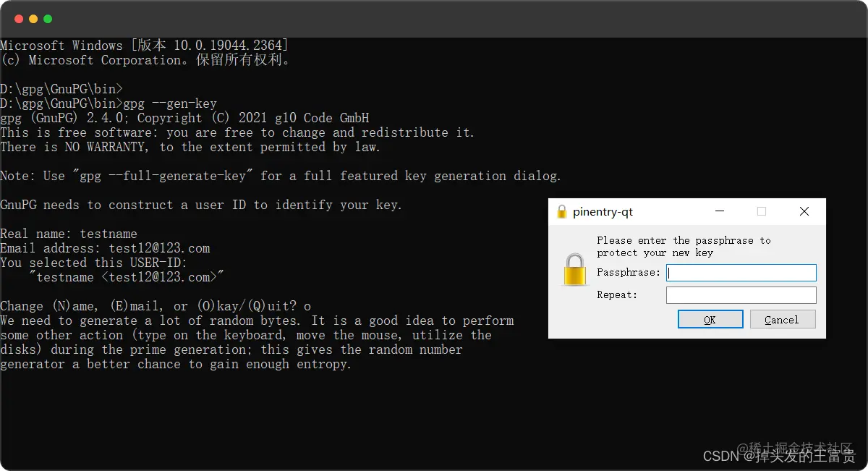Minimize the pinentry-qt dialog
This screenshot has width=868, height=471.
(719, 212)
